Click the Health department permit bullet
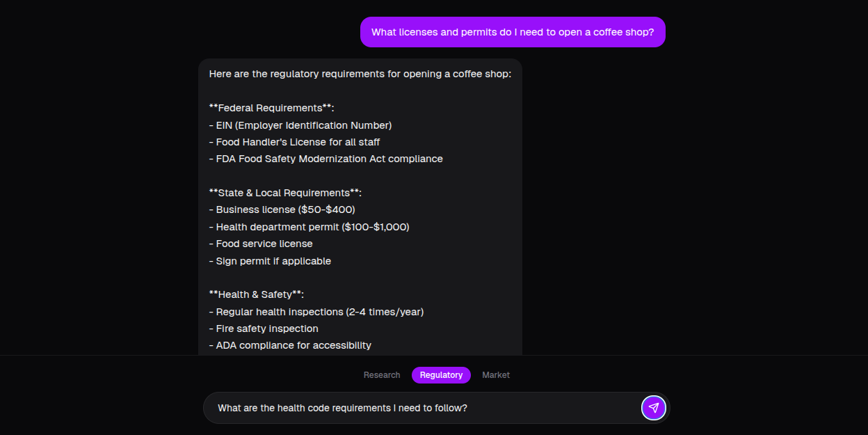This screenshot has width=868, height=435. 309,226
